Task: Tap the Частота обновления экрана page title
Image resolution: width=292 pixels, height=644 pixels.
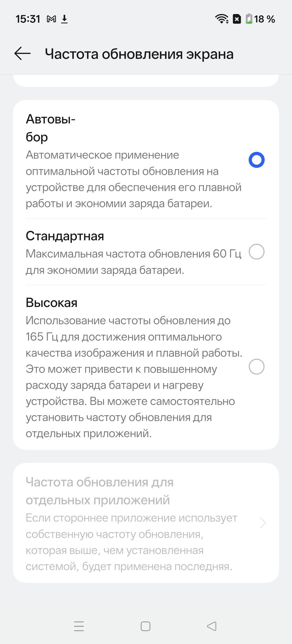Action: coord(139,54)
